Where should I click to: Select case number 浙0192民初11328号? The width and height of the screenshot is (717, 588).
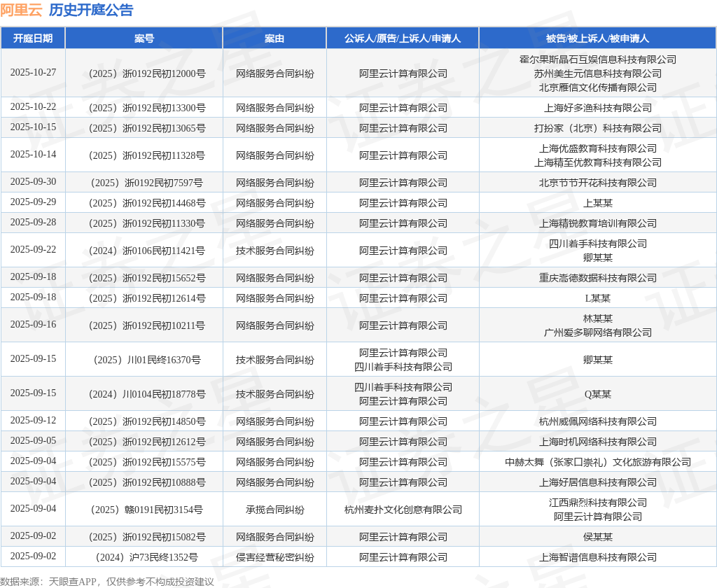click(x=147, y=155)
